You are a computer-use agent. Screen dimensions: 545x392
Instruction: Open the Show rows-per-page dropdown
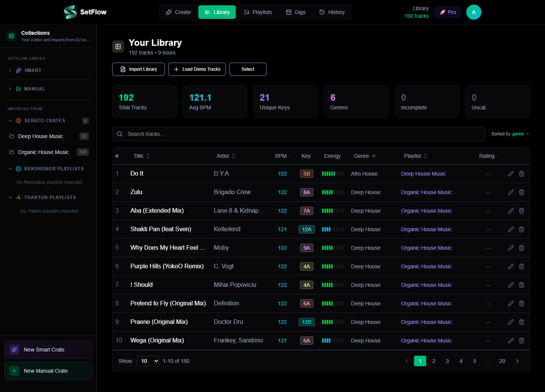pyautogui.click(x=148, y=361)
